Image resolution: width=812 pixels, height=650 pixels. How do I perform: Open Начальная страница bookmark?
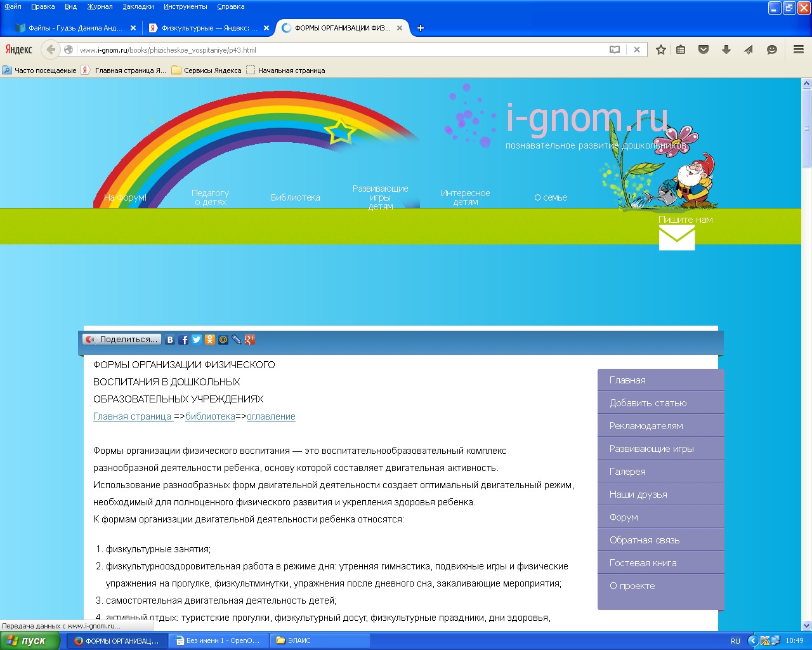tap(286, 70)
